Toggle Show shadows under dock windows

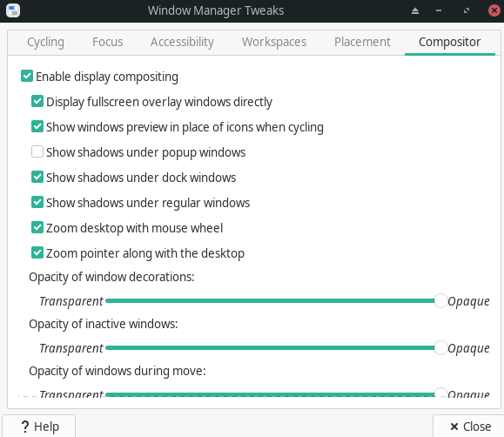[37, 177]
